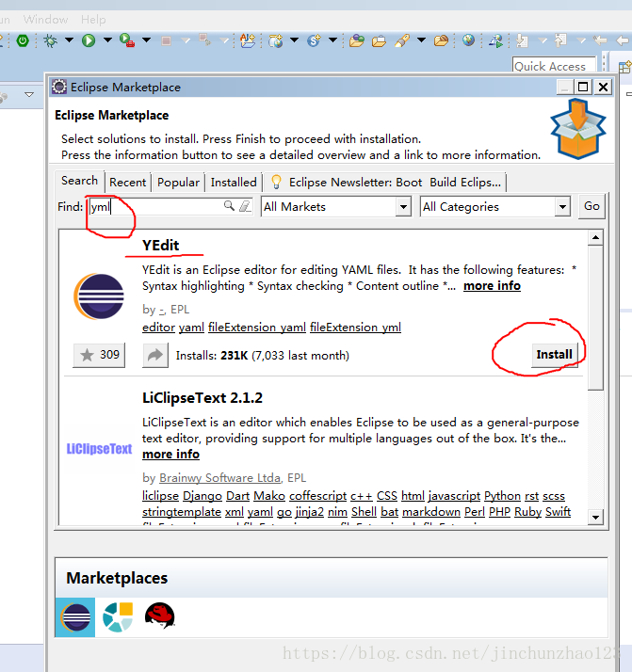Click the New Dynamic Web Project globe icon

[x=276, y=40]
